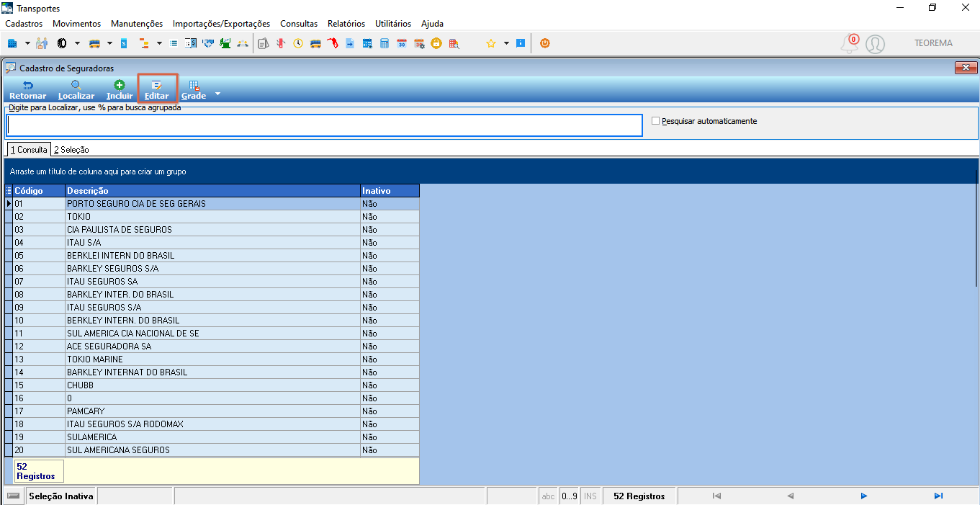The image size is (980, 505).
Task: Click the orange padlock toolbar icon
Action: tap(436, 43)
